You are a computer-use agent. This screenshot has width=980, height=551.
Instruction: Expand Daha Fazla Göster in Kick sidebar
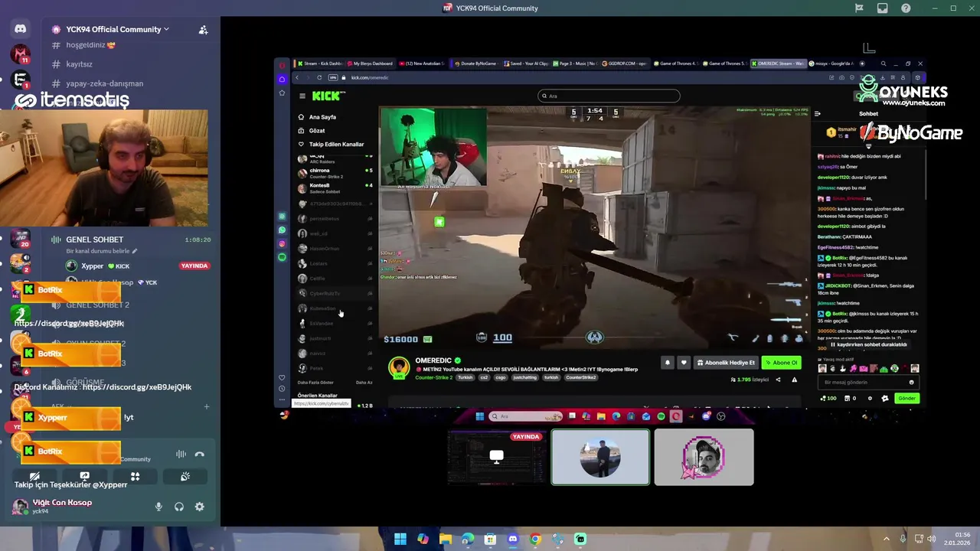(x=315, y=383)
